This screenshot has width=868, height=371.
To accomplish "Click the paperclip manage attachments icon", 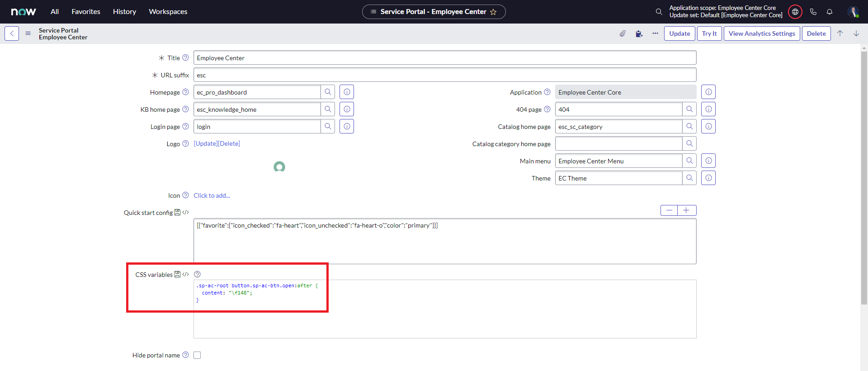I will (623, 33).
